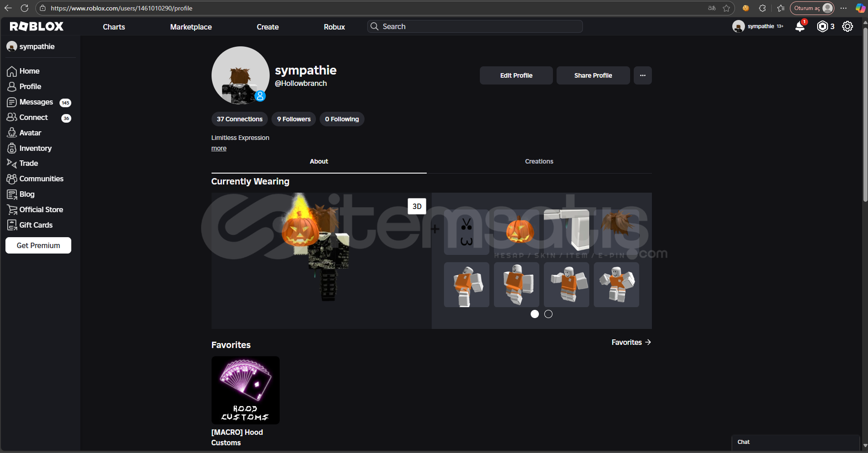Open the Hood Customs favorite thumbnail
This screenshot has width=868, height=453.
click(x=246, y=390)
